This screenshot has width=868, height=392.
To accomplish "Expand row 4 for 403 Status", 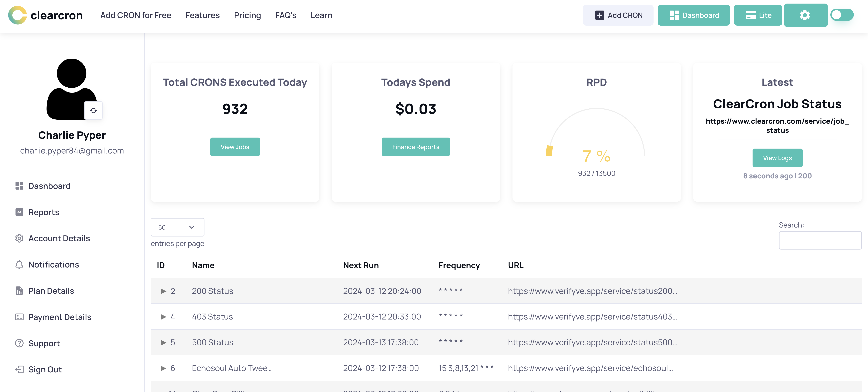I will tap(164, 317).
